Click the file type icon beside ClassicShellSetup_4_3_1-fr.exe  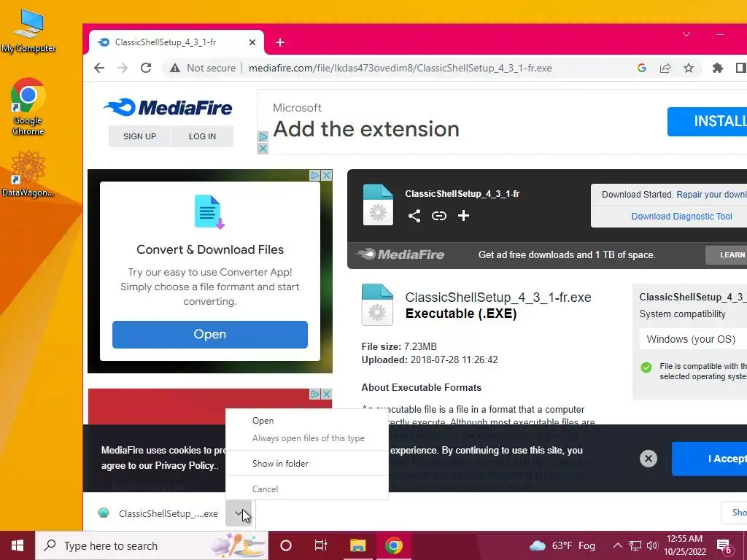377,305
